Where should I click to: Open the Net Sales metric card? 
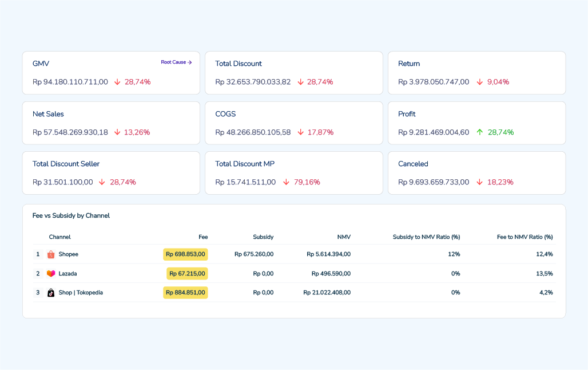[111, 123]
